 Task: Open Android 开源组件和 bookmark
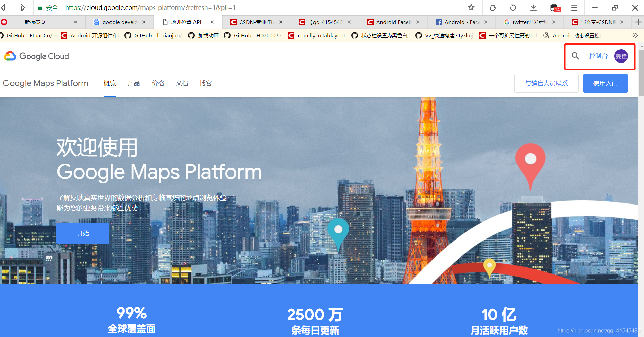coord(89,35)
